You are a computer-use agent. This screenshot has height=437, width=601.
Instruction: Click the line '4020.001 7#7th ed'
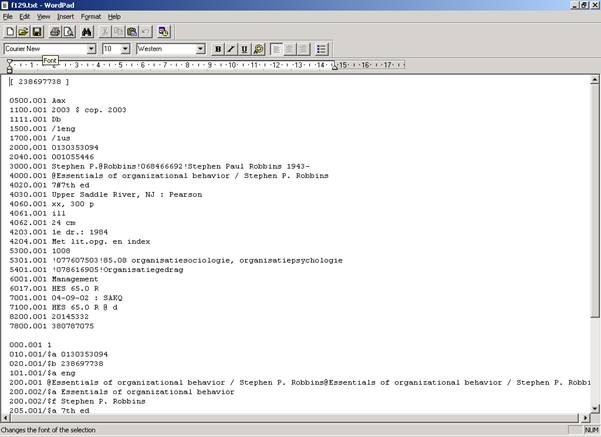49,185
